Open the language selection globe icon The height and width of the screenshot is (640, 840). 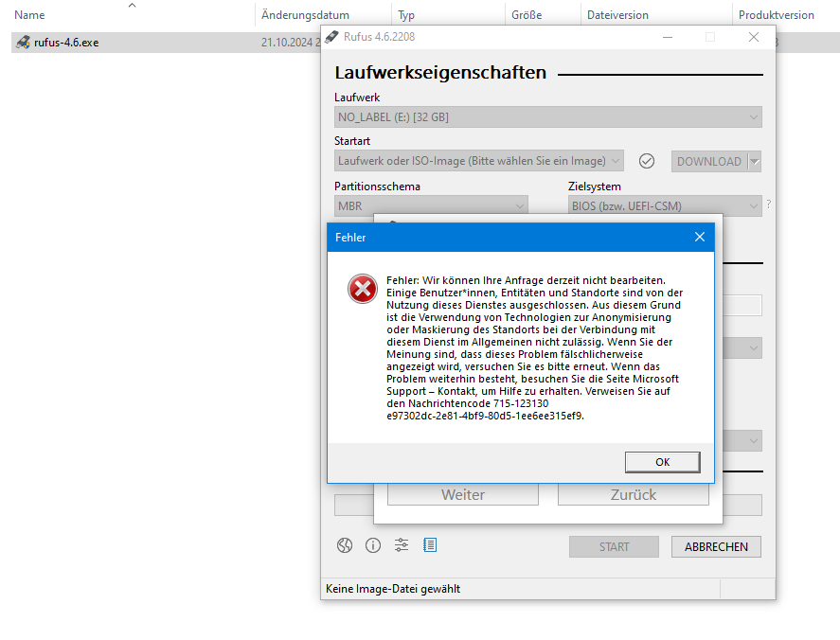point(344,545)
